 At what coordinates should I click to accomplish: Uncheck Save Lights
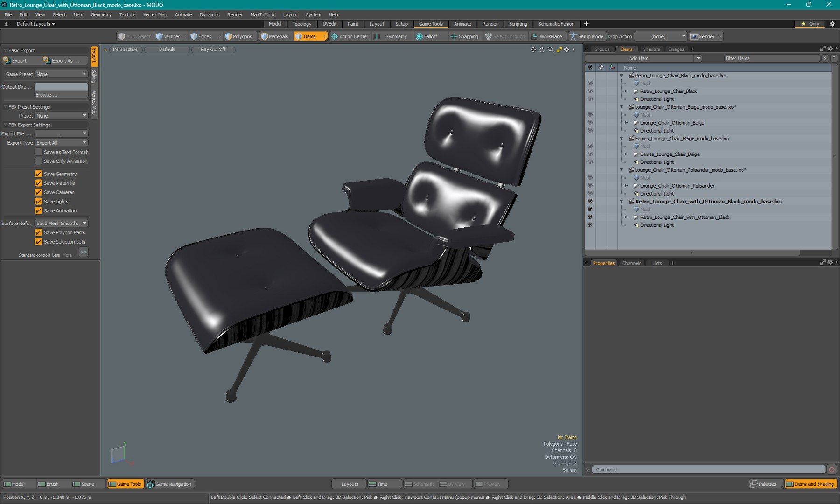coord(39,202)
